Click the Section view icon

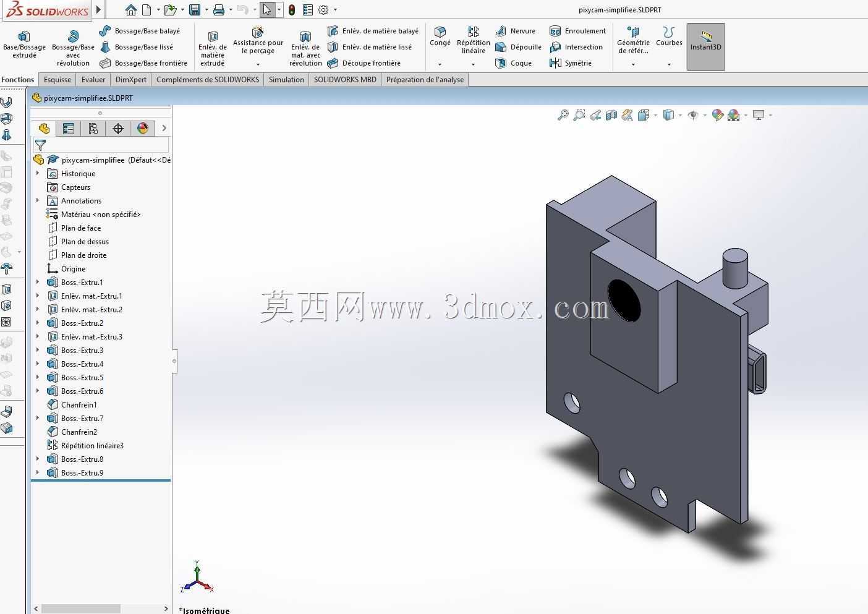[x=611, y=115]
